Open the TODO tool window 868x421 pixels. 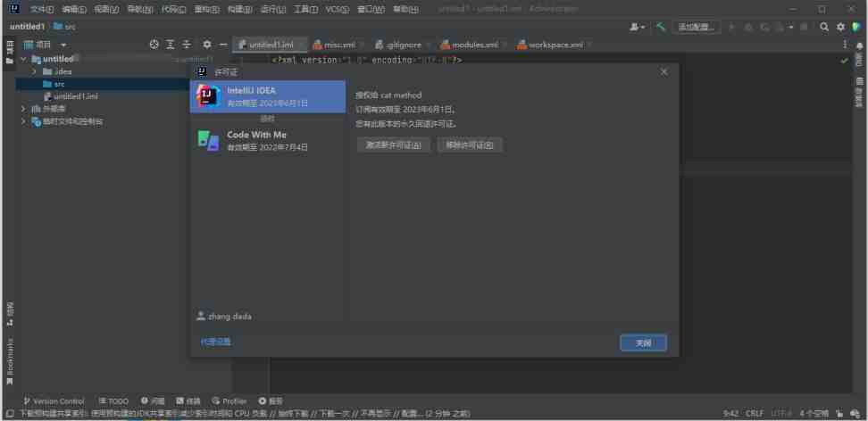click(113, 401)
